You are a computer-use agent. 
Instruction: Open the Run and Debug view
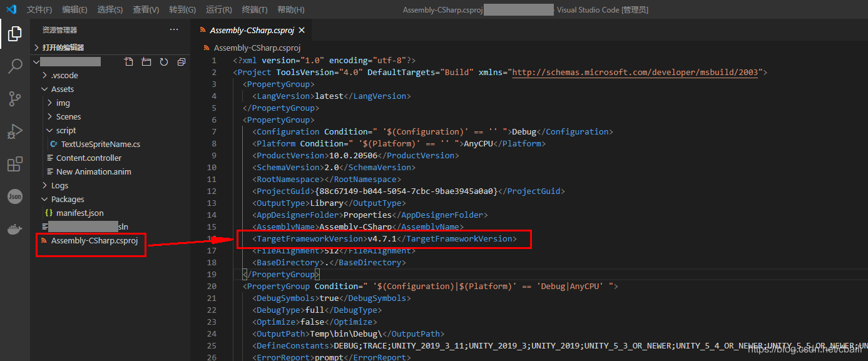tap(15, 131)
